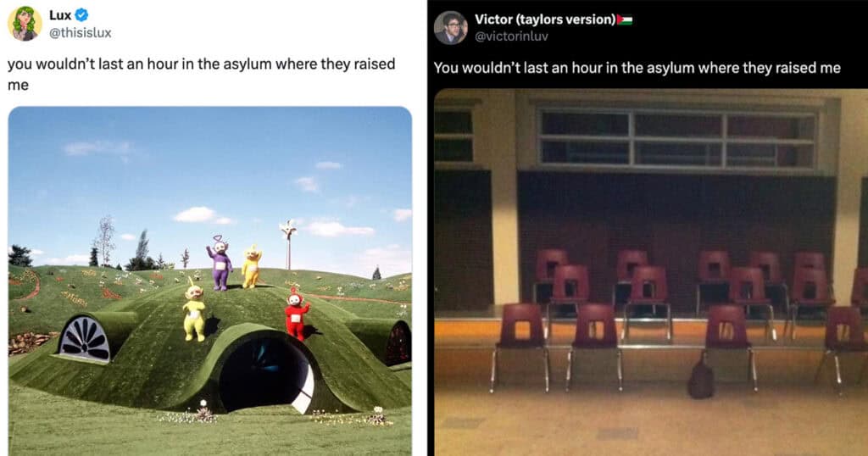Click the Palestinian flag emoji after Victor's name
The height and width of the screenshot is (456, 868).
625,20
